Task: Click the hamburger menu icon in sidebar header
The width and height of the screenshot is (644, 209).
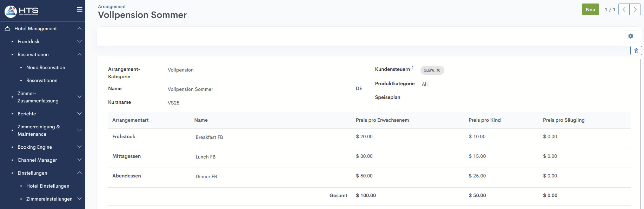Action: point(80,9)
